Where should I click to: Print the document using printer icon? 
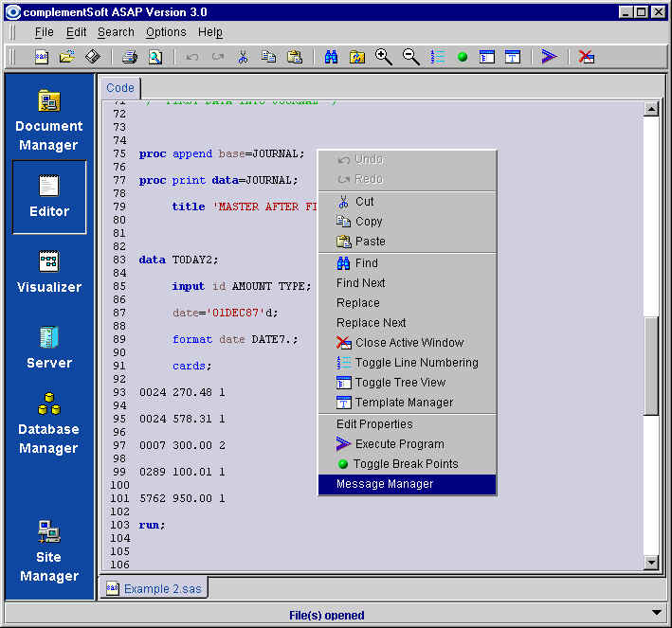pyautogui.click(x=130, y=57)
